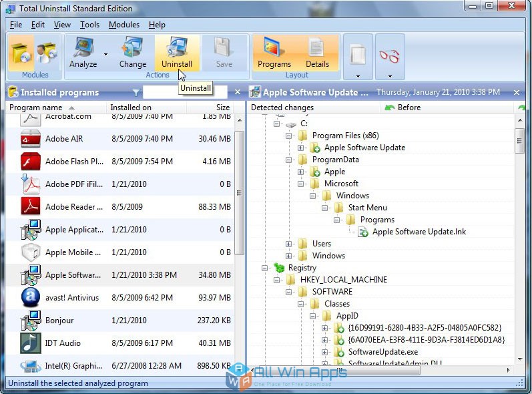Collapse the HKEY_LOCAL_MACHINE key
Screen dimensions: 532x394
(x=276, y=280)
